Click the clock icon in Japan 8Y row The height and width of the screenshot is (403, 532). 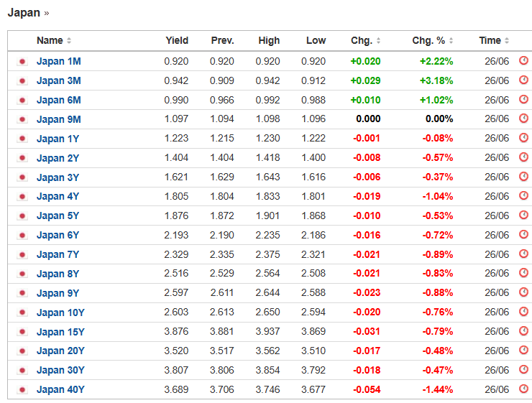coord(523,273)
